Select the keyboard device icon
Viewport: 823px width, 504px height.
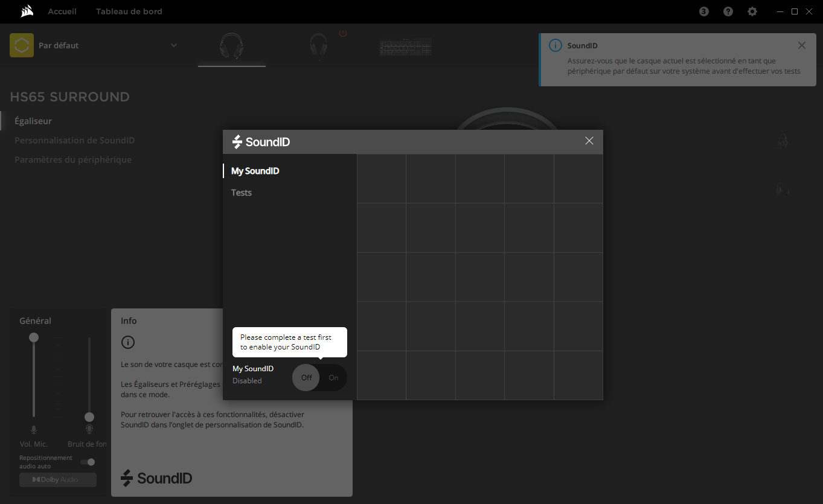click(x=405, y=47)
